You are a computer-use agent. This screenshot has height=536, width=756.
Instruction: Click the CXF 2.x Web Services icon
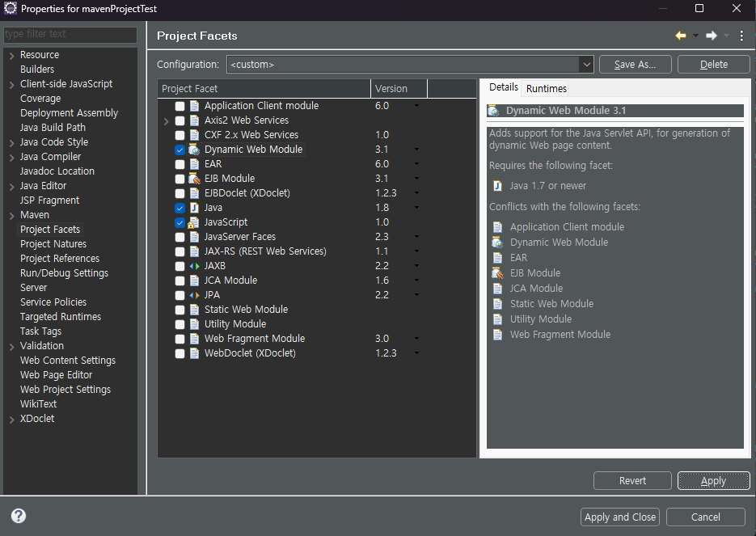(194, 135)
